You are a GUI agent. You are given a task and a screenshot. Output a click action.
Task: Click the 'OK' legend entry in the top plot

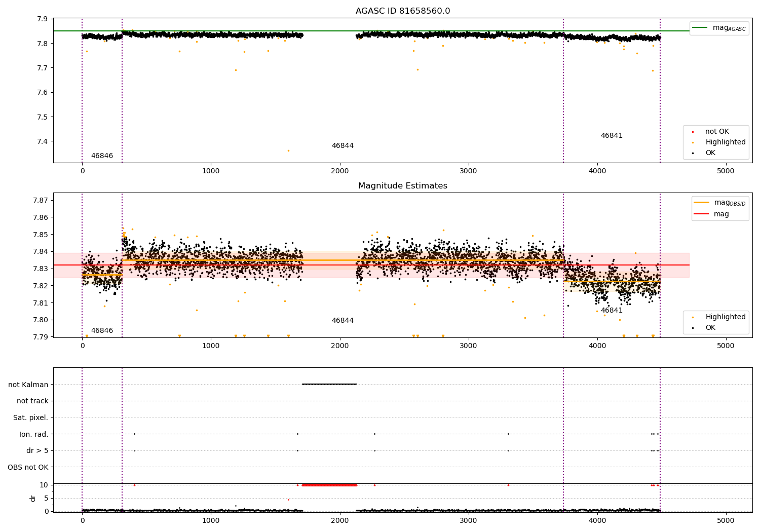pyautogui.click(x=710, y=153)
